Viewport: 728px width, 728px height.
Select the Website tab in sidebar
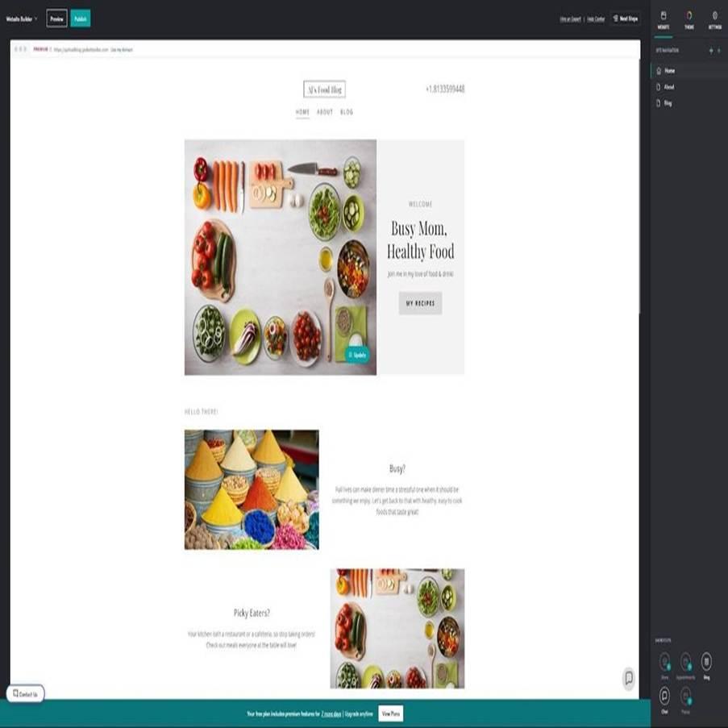pos(664,19)
